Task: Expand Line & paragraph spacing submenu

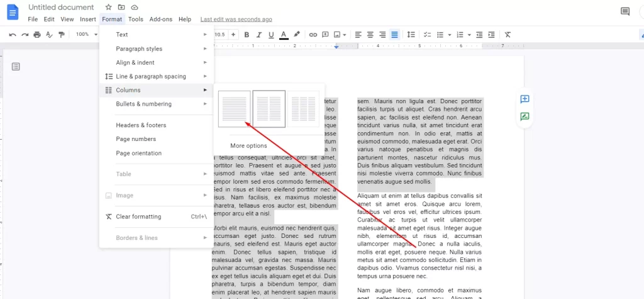Action: click(157, 77)
